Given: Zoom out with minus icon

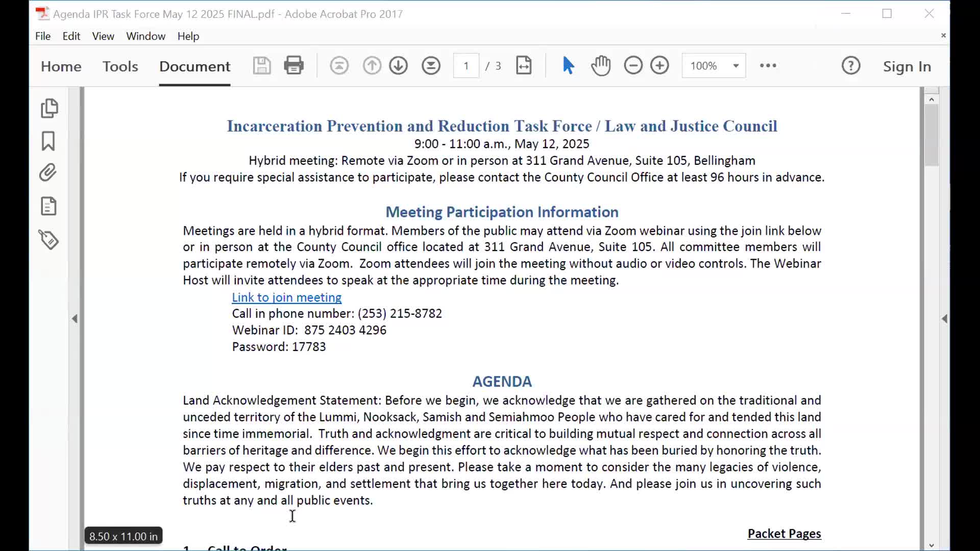Looking at the screenshot, I should (633, 65).
